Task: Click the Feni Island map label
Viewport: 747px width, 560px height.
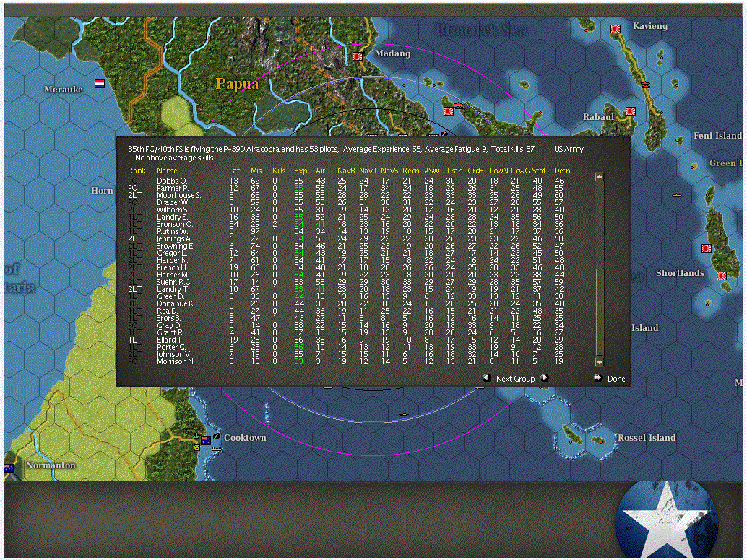Action: tap(717, 135)
